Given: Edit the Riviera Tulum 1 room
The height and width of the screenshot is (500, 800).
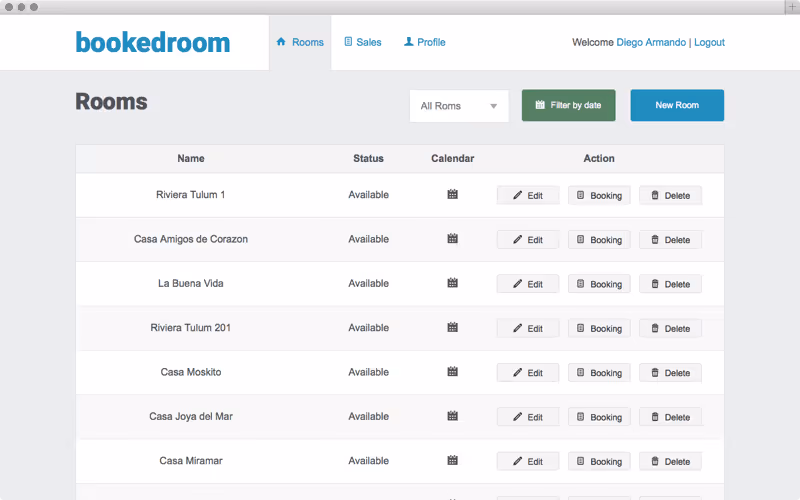Looking at the screenshot, I should (528, 195).
